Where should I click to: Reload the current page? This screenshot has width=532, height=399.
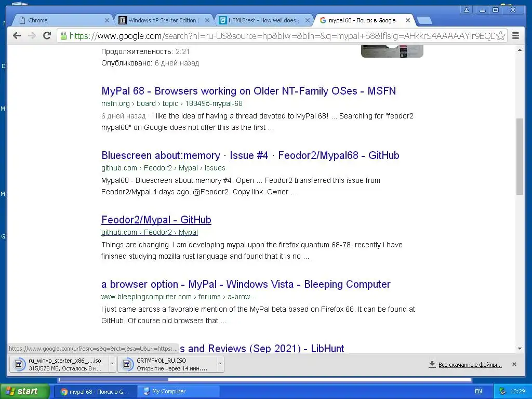47,36
